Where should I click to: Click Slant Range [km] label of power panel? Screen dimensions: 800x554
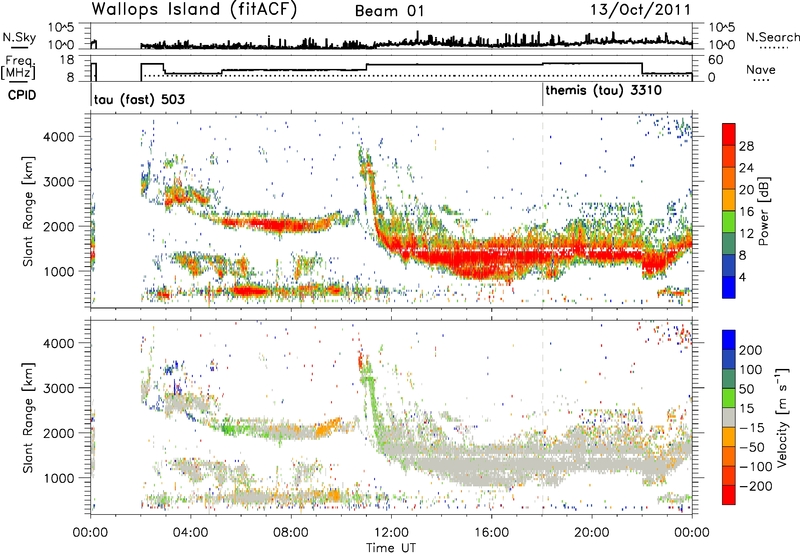[28, 211]
